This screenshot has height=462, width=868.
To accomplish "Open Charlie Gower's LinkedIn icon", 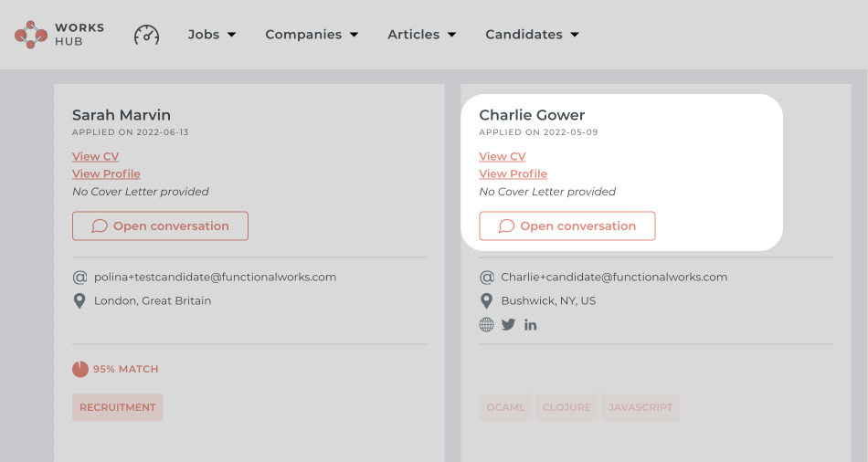I will tap(531, 324).
